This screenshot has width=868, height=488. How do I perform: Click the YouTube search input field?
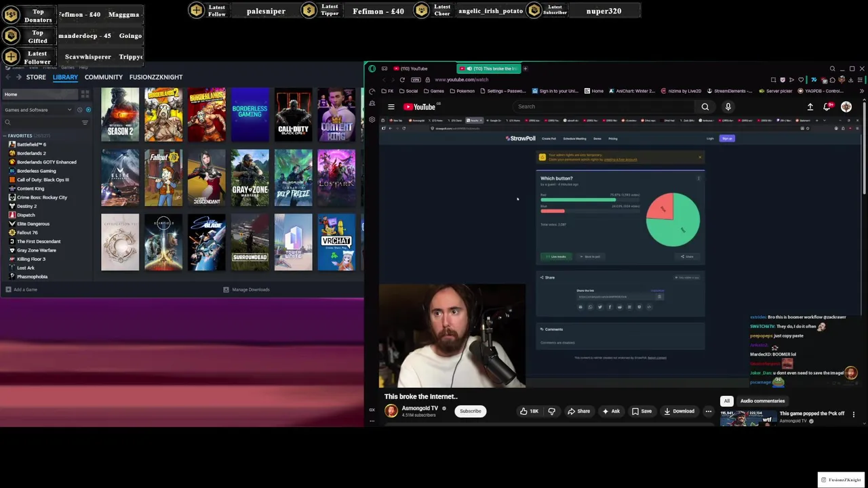coord(604,106)
